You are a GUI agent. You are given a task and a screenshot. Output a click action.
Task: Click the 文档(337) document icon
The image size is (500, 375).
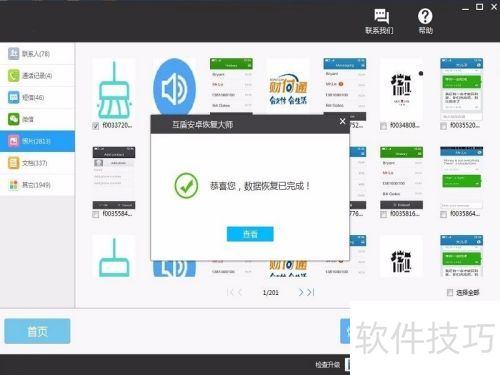pyautogui.click(x=14, y=163)
